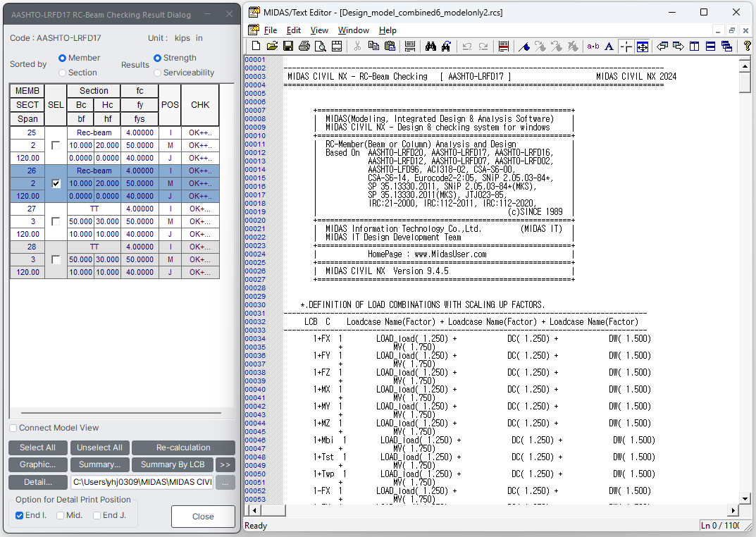Screen dimensions: 756x537
Task: Open file using the folder icon
Action: tap(272, 47)
